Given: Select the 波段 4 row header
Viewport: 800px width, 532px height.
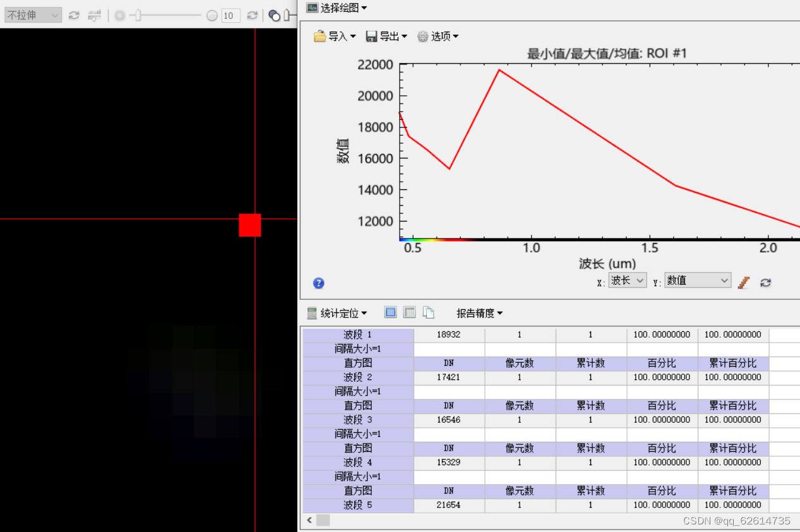Looking at the screenshot, I should point(358,463).
